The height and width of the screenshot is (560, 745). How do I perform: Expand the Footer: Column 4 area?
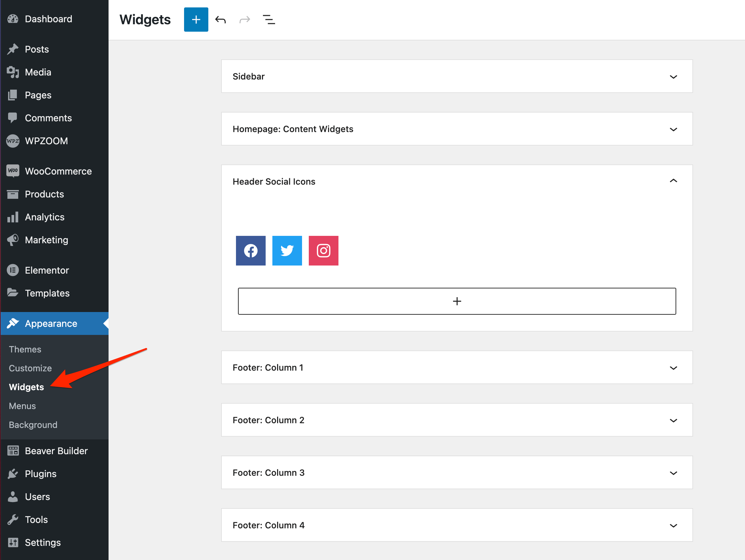coord(673,526)
